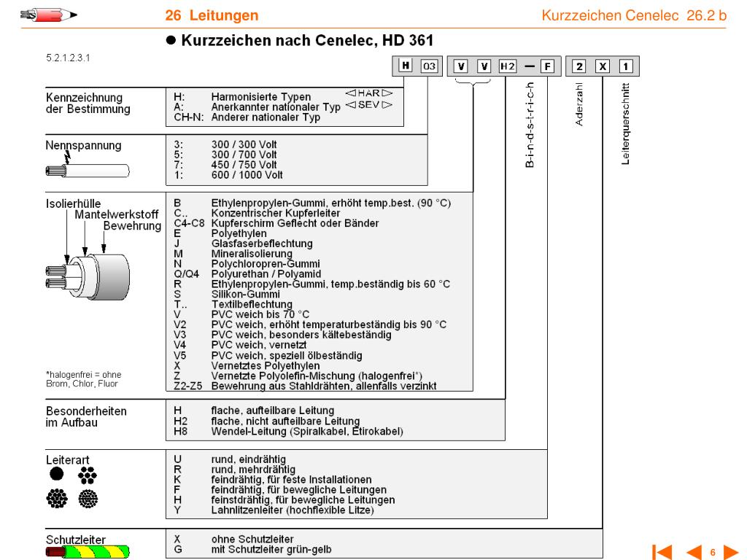Screen dimensions: 747x560
Task: Click 'Besonderheiten im Aufbau' label
Action: coord(86,416)
